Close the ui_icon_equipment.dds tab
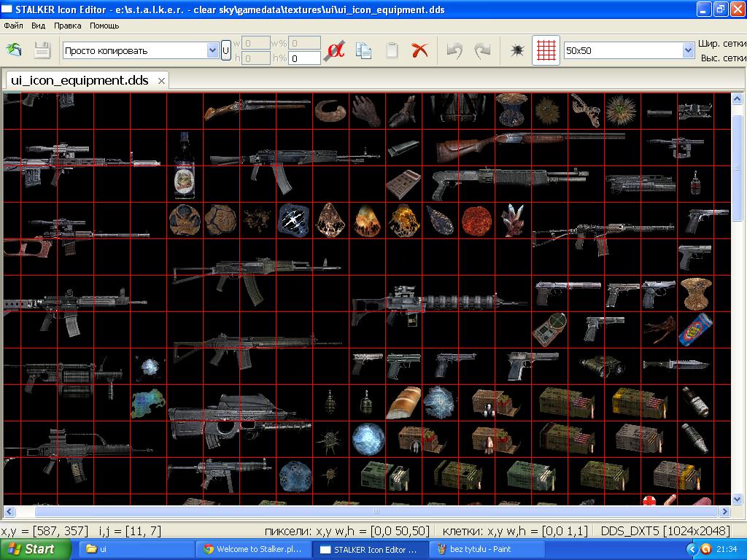The height and width of the screenshot is (560, 747). pos(161,81)
